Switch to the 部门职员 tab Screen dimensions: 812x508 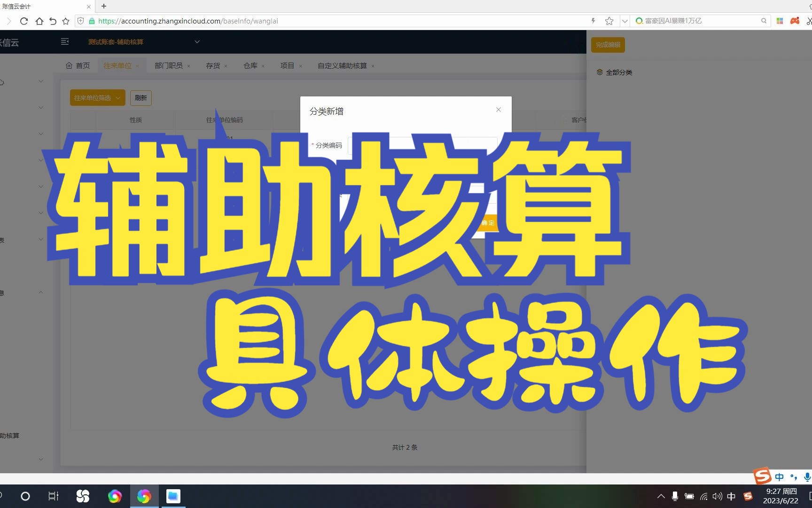coord(167,65)
